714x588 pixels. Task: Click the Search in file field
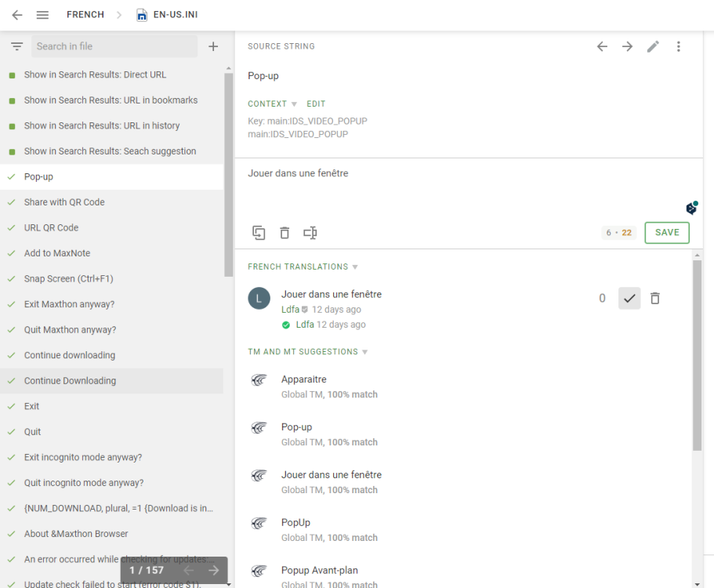(x=114, y=46)
